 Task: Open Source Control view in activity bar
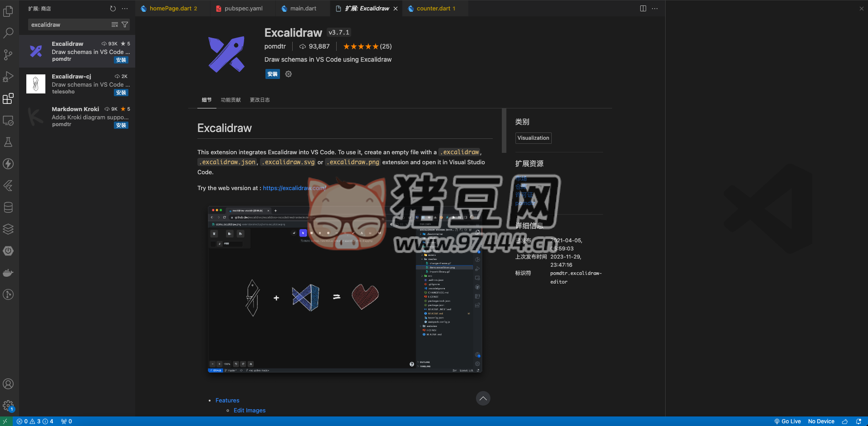pos(8,54)
